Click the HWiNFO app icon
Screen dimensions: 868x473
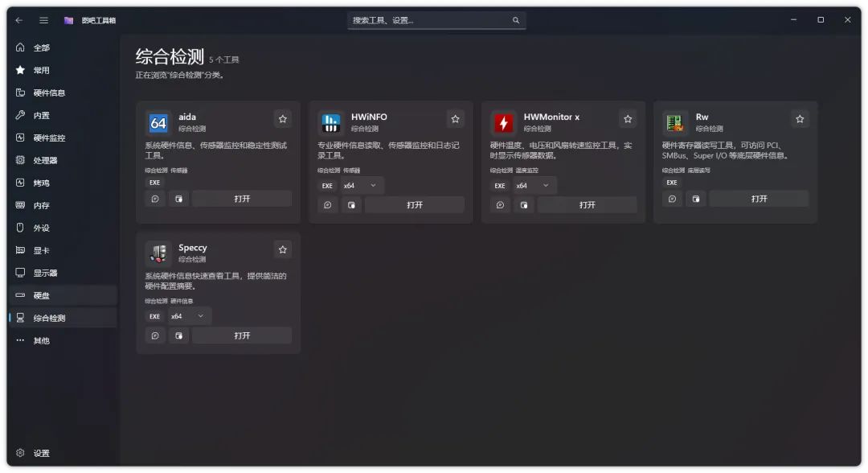click(331, 123)
